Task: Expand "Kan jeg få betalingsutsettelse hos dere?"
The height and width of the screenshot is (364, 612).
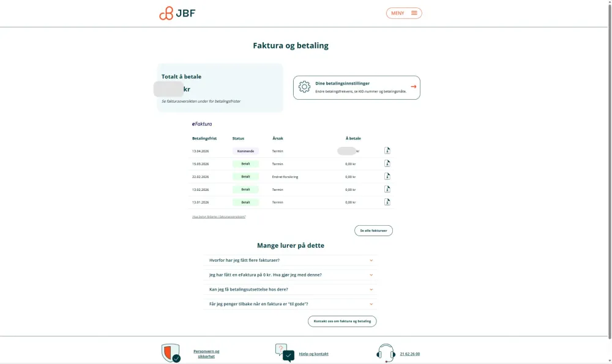Action: pyautogui.click(x=291, y=289)
